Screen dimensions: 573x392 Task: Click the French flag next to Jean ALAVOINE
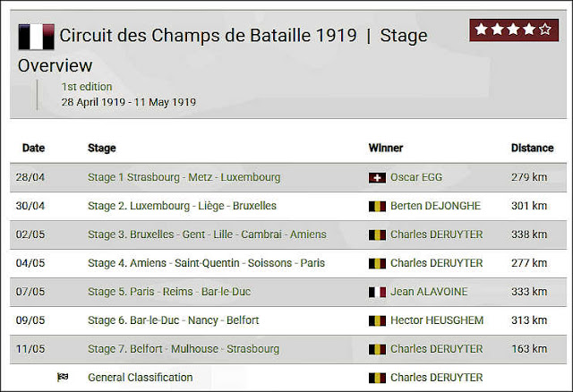pyautogui.click(x=377, y=293)
